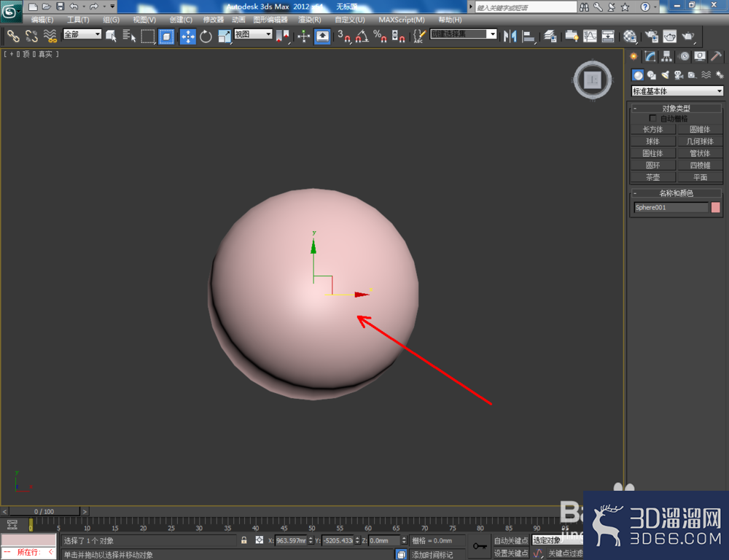This screenshot has height=560, width=729.
Task: Activate the Select and Scale tool
Action: click(225, 36)
